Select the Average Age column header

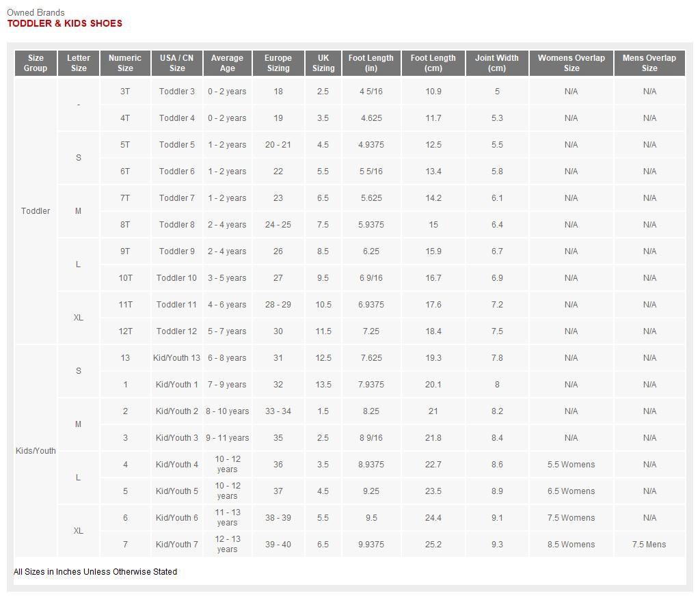point(227,63)
